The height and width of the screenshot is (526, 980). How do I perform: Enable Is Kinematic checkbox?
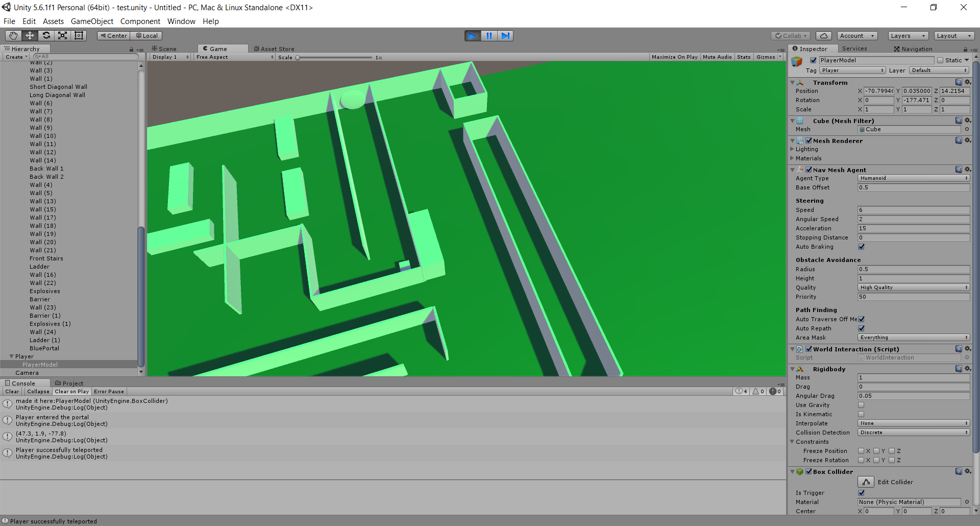[x=862, y=414]
